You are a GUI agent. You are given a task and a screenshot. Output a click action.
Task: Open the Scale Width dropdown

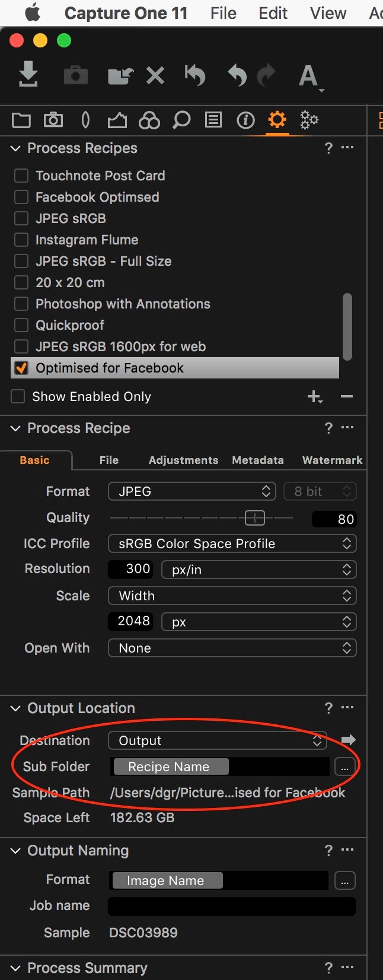click(232, 596)
